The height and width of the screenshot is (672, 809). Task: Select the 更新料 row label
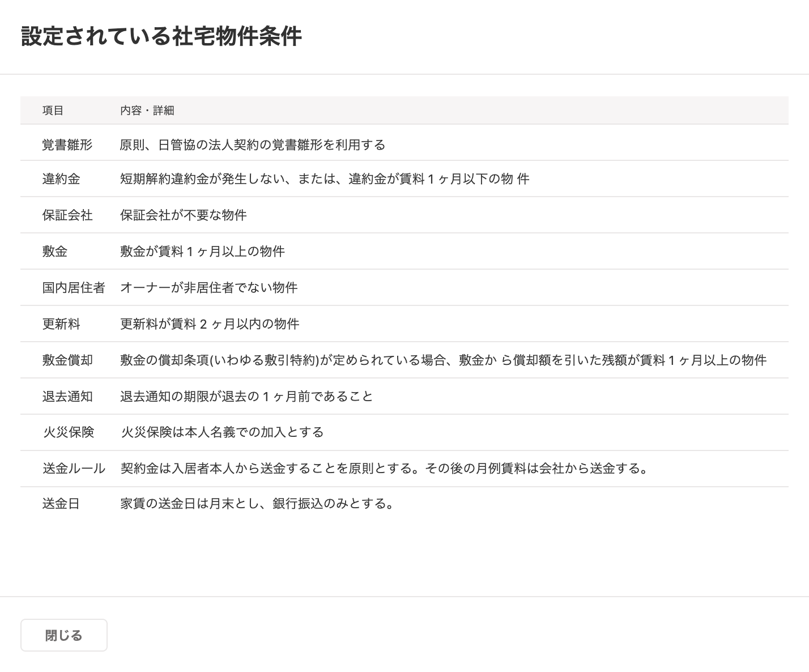(x=61, y=324)
